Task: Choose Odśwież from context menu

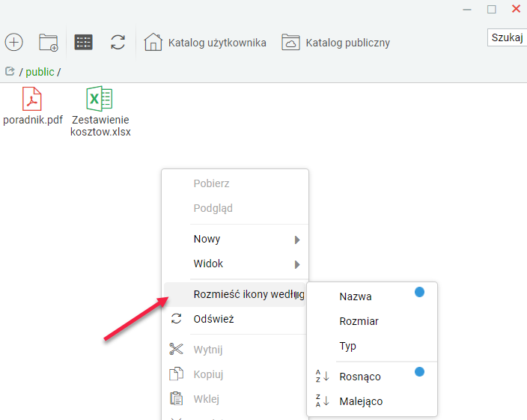Action: click(235, 319)
